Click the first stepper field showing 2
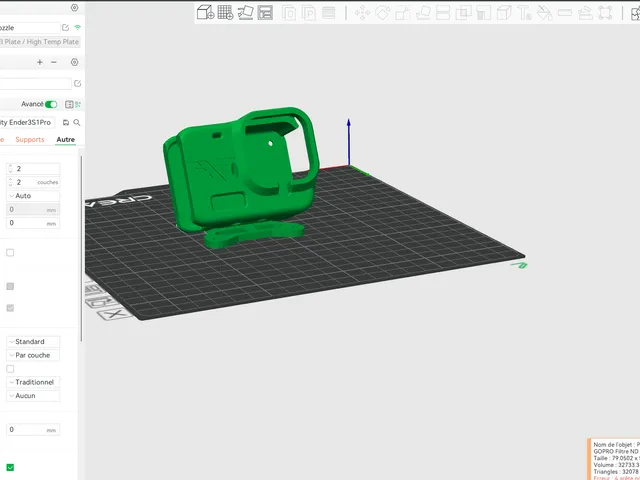640x480 pixels. click(33, 169)
